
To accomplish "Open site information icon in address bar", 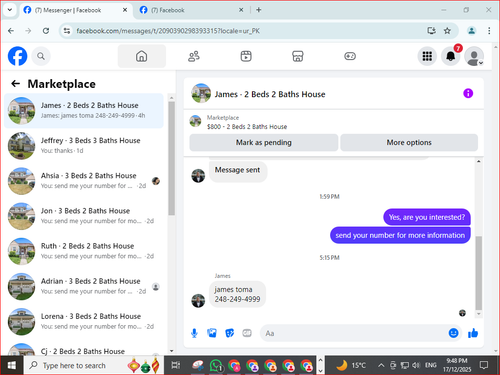I will 67,31.
